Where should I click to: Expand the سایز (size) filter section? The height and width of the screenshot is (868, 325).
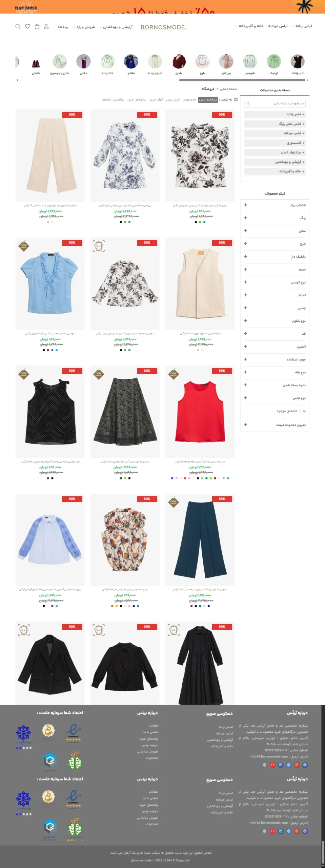point(275,231)
